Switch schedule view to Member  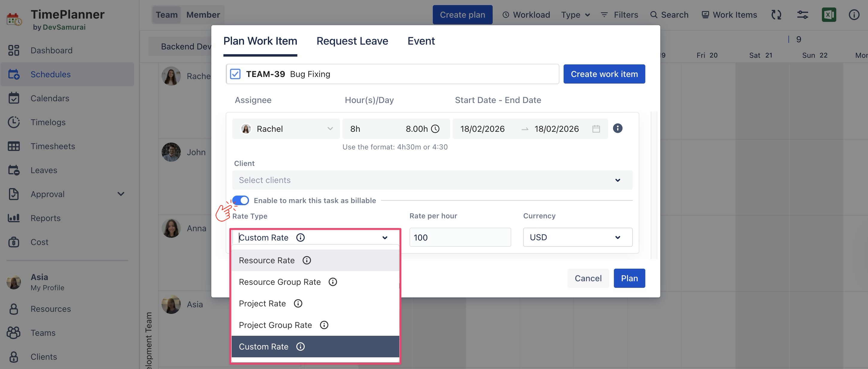[x=203, y=14]
